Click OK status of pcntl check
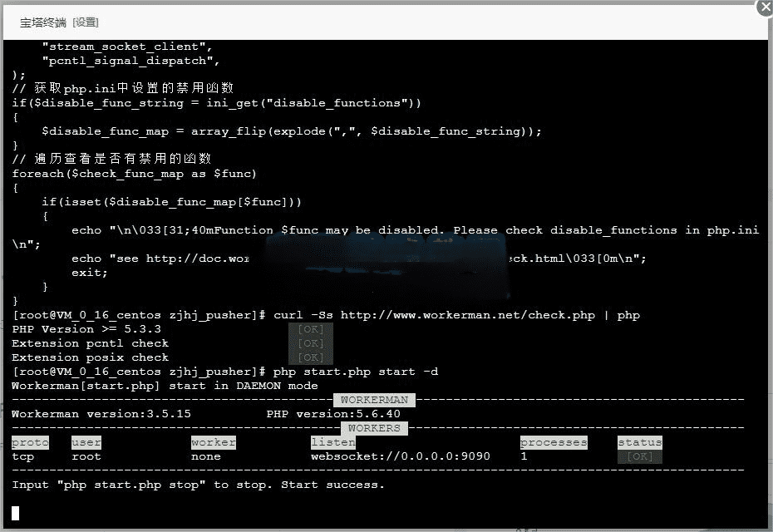773x532 pixels. 311,343
